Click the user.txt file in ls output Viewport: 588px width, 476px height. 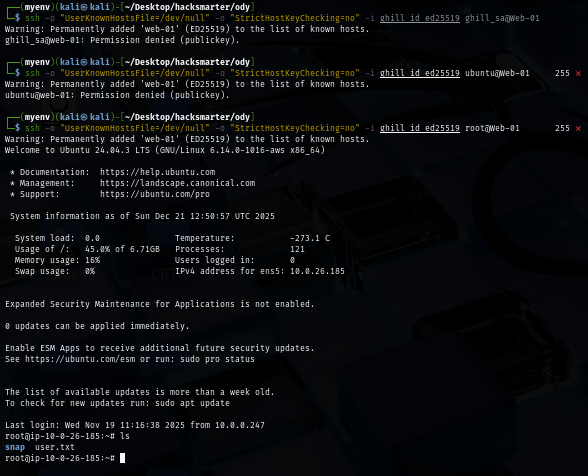point(55,447)
